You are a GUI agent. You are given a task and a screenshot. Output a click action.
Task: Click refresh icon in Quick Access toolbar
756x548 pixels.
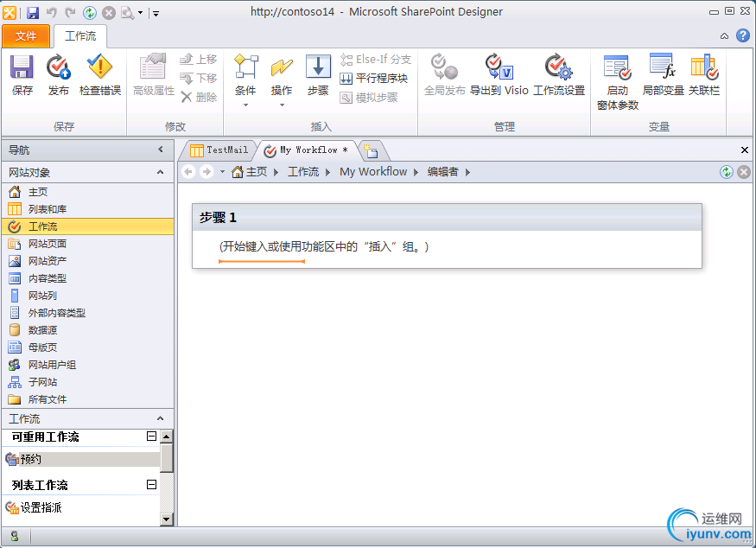90,13
